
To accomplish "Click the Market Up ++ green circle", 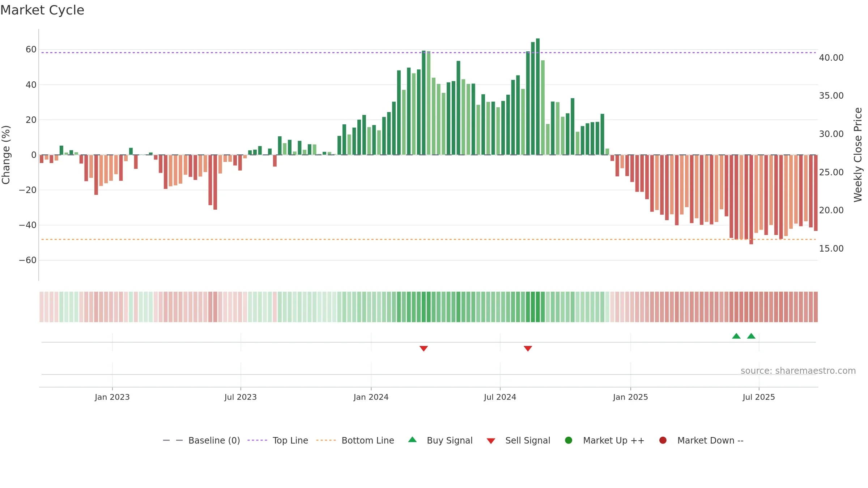I will click(569, 440).
